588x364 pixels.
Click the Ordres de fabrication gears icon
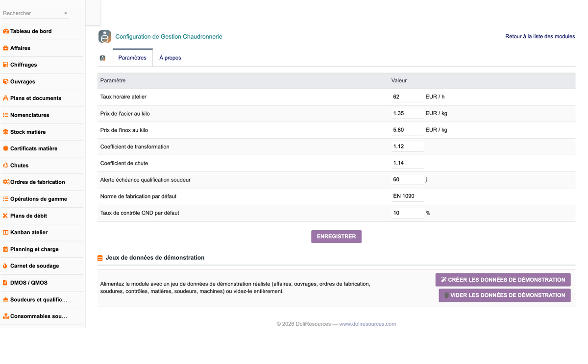[x=6, y=182]
